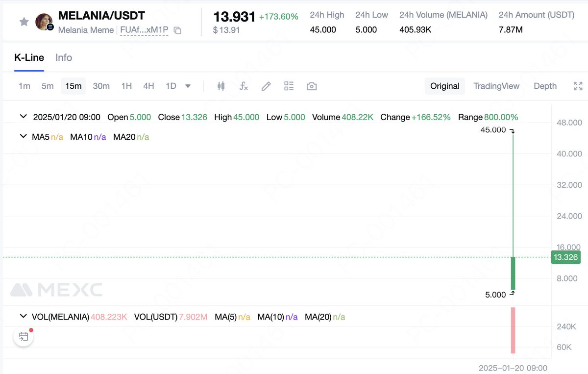
Task: Click the 24h High value 45.000
Action: point(323,29)
